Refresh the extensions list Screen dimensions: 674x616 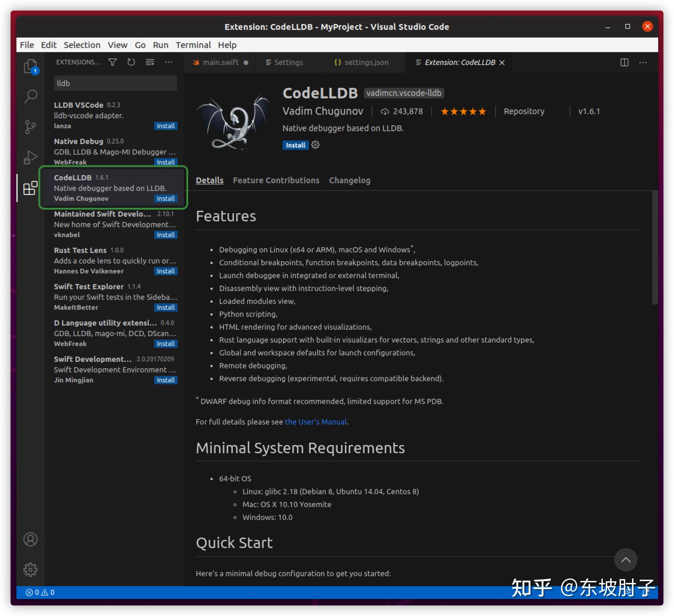pyautogui.click(x=131, y=62)
